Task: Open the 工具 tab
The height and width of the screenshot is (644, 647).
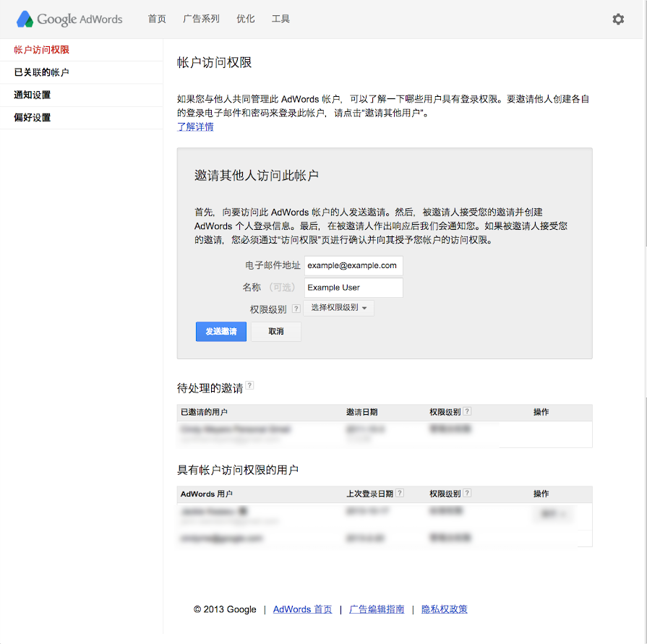Action: tap(280, 19)
